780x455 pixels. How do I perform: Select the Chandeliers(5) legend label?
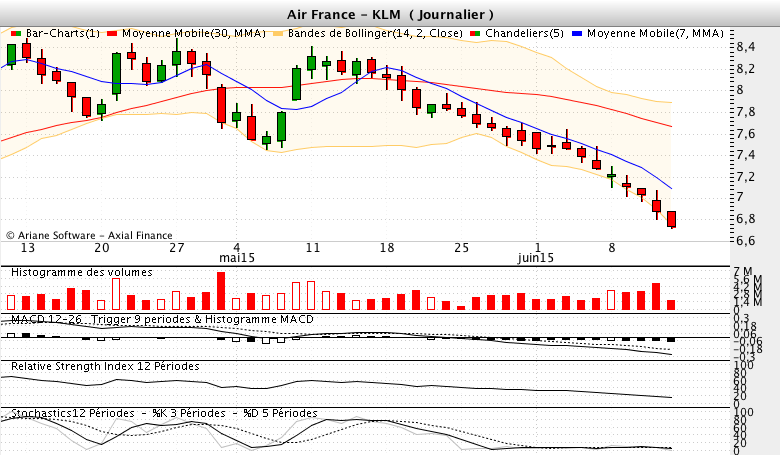[524, 33]
